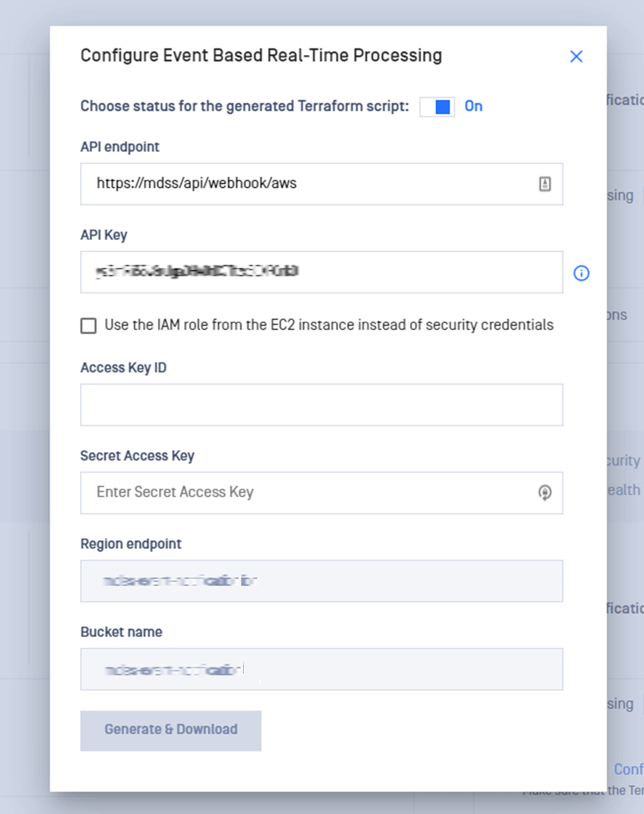Screen dimensions: 644x814
Task: Click the Secret Access Key label
Action: 137,455
